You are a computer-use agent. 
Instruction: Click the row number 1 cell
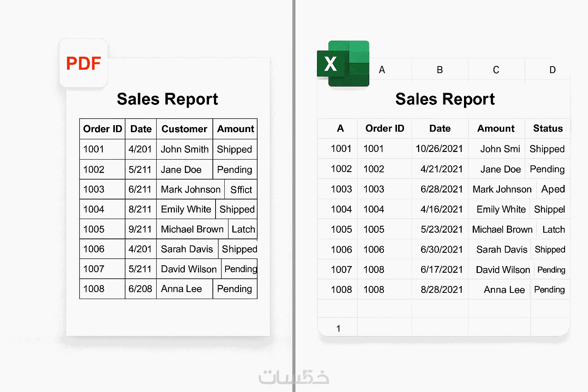point(338,328)
